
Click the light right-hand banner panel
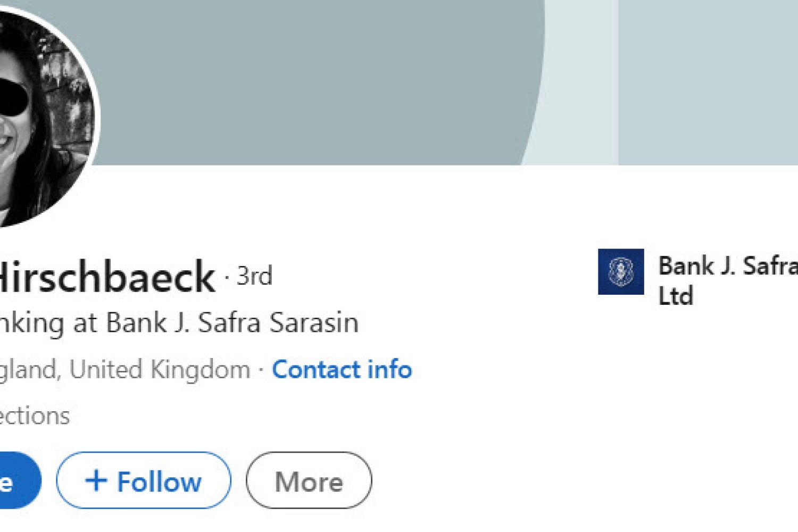coord(708,80)
